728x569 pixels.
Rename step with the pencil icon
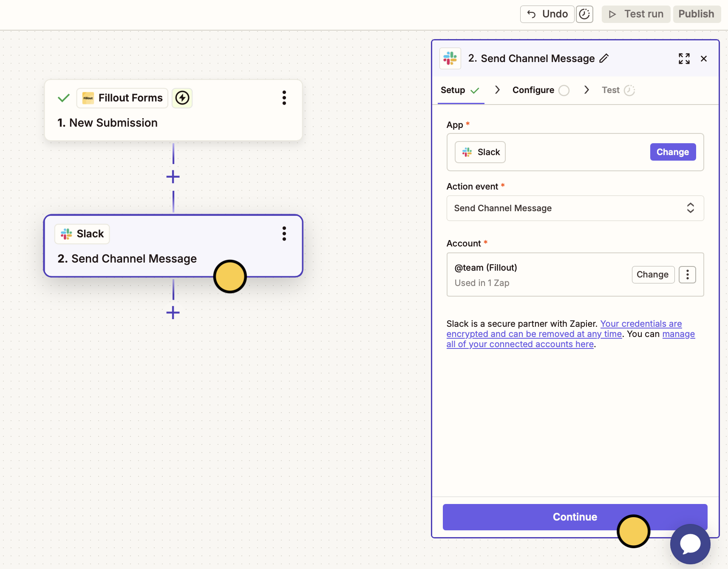(x=604, y=59)
